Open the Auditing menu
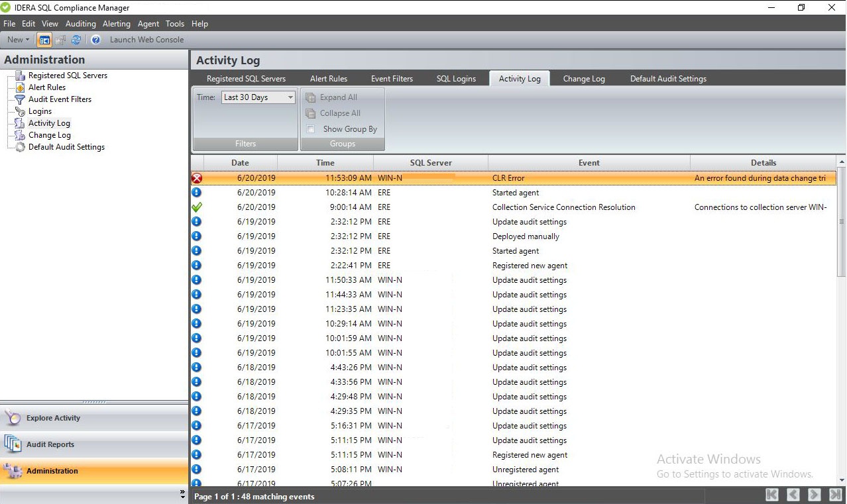The width and height of the screenshot is (847, 504). pyautogui.click(x=80, y=24)
